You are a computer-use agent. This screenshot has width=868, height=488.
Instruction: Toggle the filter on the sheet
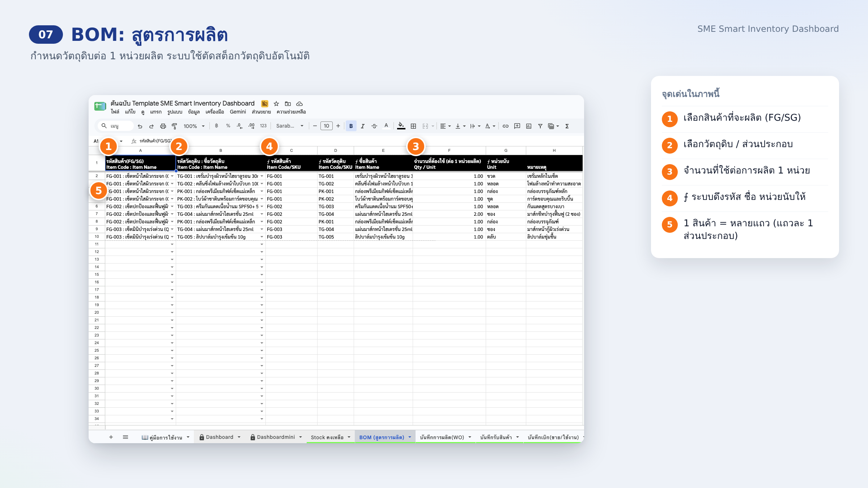[540, 126]
